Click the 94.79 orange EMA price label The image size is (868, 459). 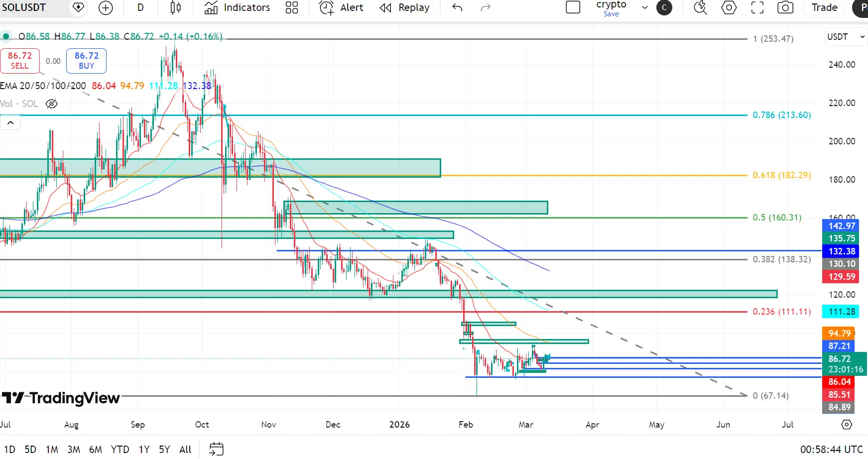839,334
